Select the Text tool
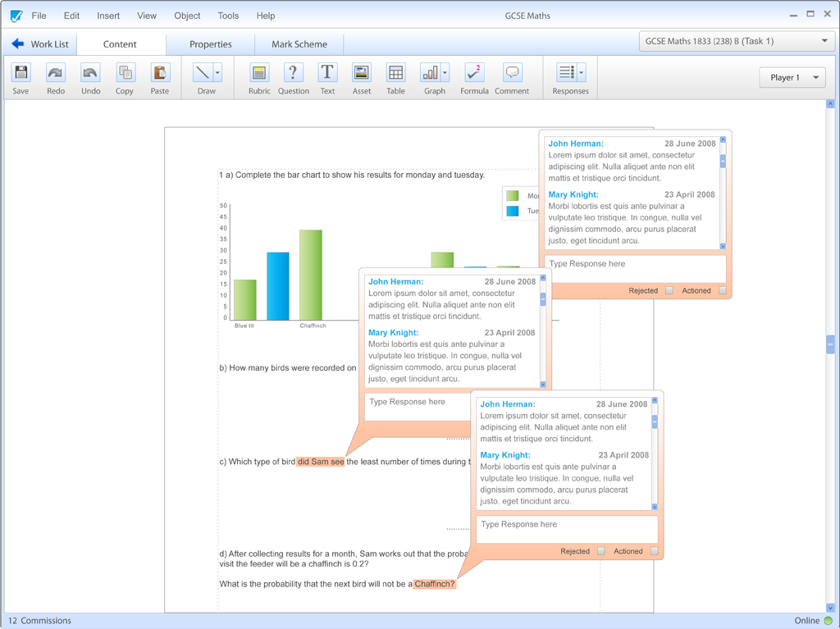The image size is (840, 629). (x=327, y=74)
